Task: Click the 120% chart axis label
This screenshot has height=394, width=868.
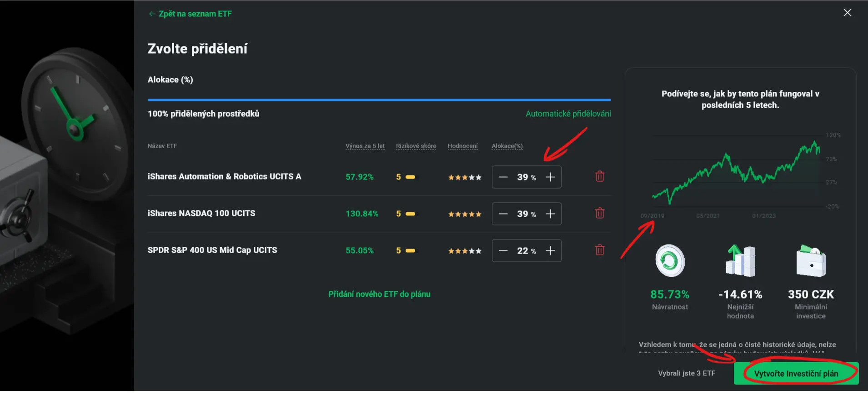Action: [833, 135]
